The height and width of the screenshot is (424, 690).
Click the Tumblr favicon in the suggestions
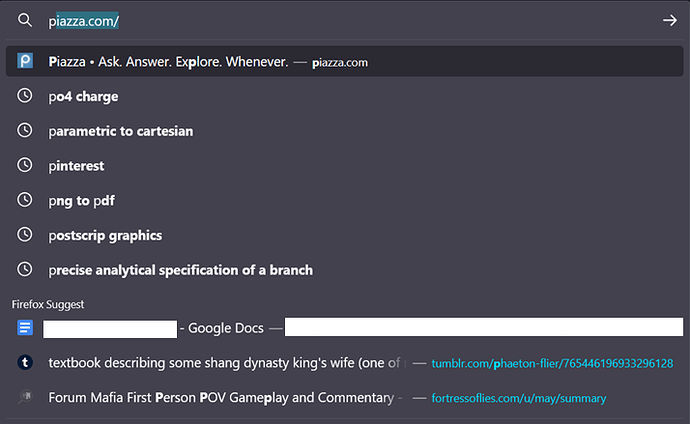pos(25,362)
